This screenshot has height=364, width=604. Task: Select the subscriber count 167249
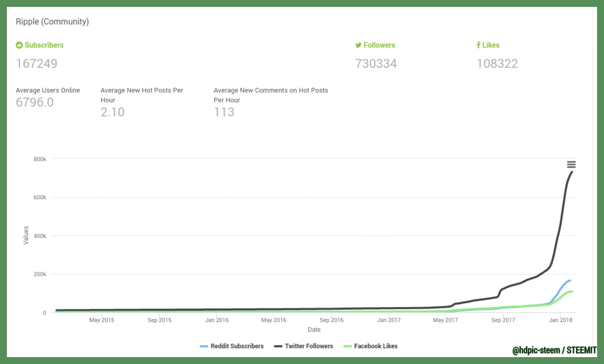[37, 64]
